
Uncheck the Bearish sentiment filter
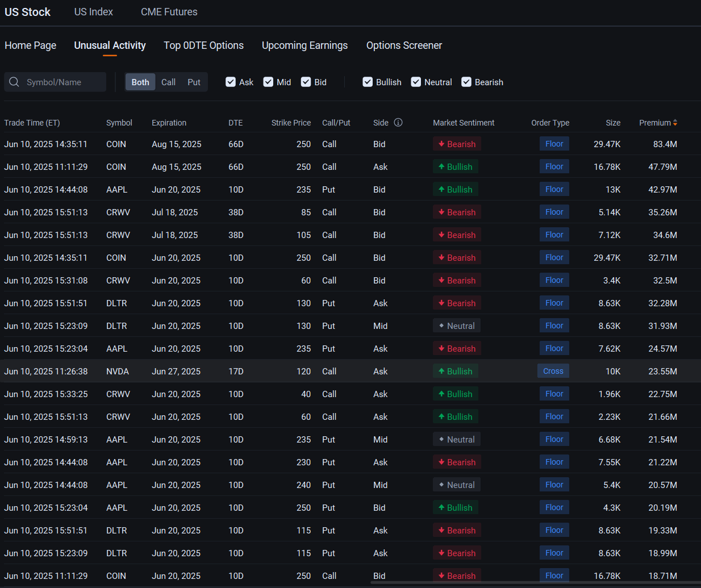point(466,82)
